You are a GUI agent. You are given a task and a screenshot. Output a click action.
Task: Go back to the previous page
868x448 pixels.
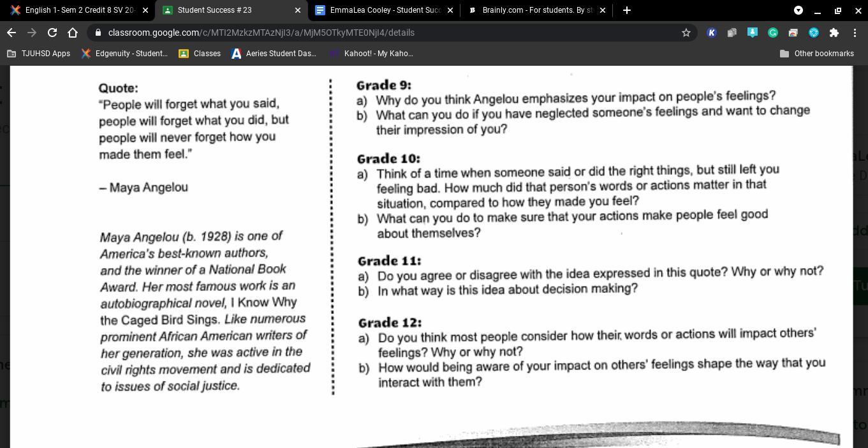pyautogui.click(x=11, y=33)
